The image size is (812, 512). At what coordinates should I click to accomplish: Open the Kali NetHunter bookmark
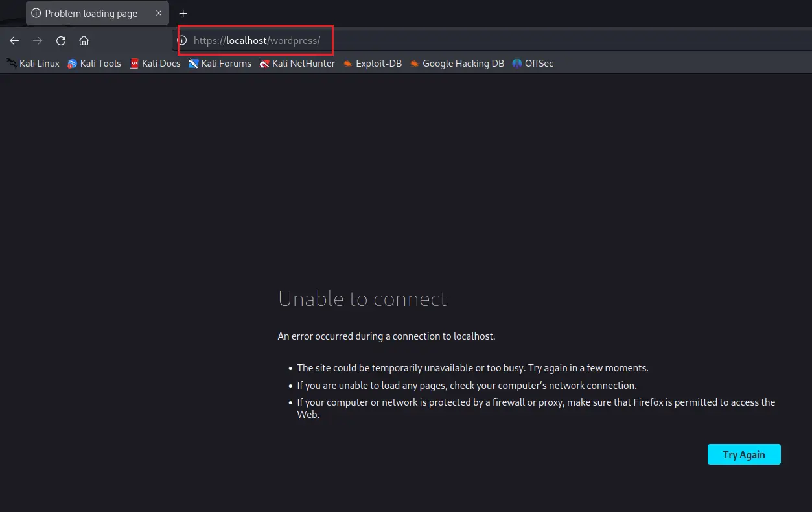(x=297, y=64)
